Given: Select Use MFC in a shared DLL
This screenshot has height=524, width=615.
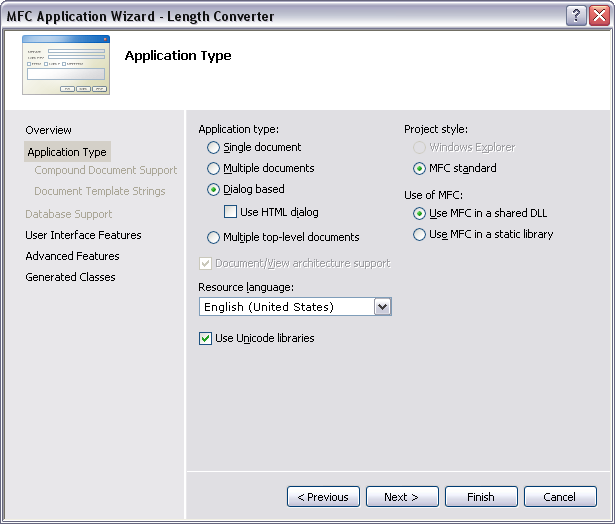Looking at the screenshot, I should (x=419, y=213).
